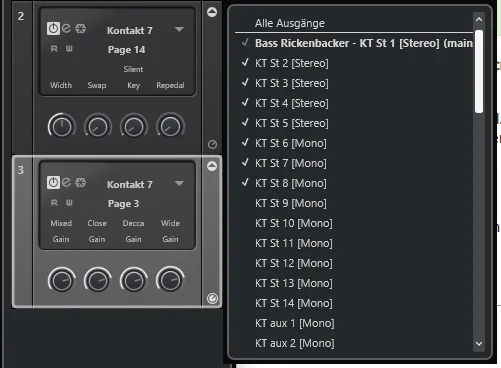
Task: Click the Wide Gain label
Action: 170,231
